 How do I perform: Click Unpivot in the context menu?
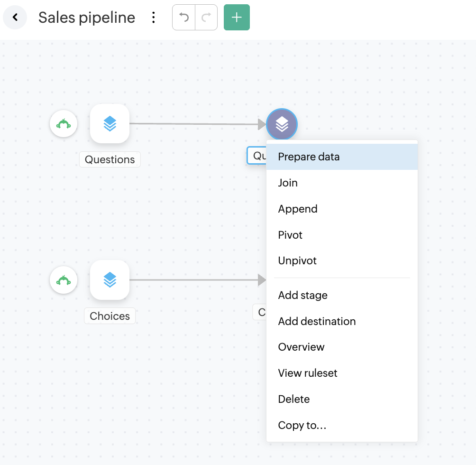click(x=297, y=260)
